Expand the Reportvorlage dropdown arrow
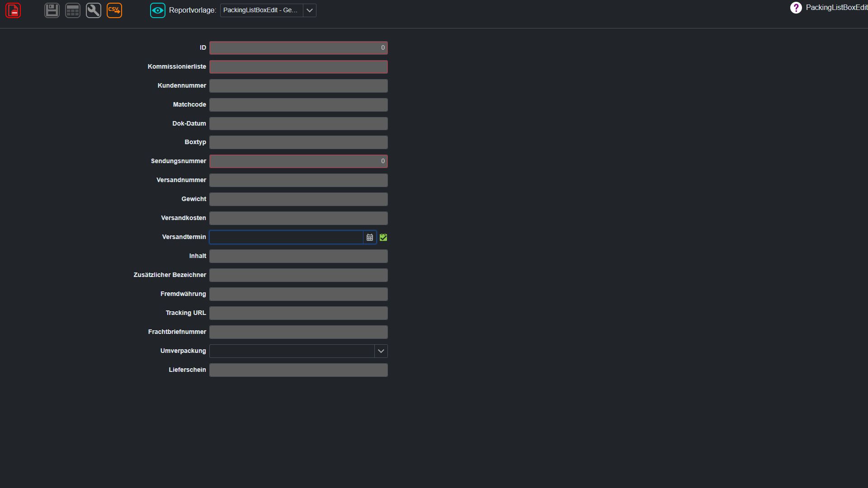868x488 pixels. 310,10
